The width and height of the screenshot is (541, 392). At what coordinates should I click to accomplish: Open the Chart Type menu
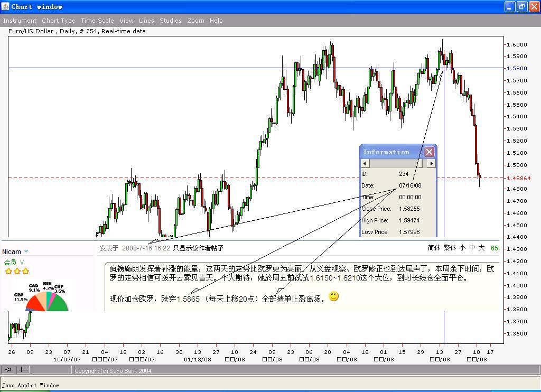click(x=59, y=21)
